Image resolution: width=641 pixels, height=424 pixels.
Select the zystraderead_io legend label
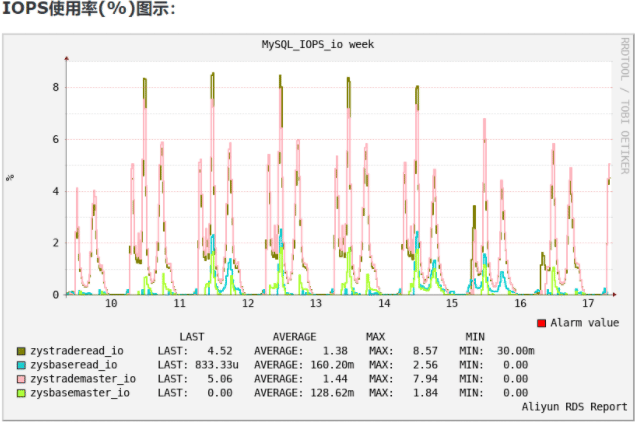pyautogui.click(x=77, y=351)
